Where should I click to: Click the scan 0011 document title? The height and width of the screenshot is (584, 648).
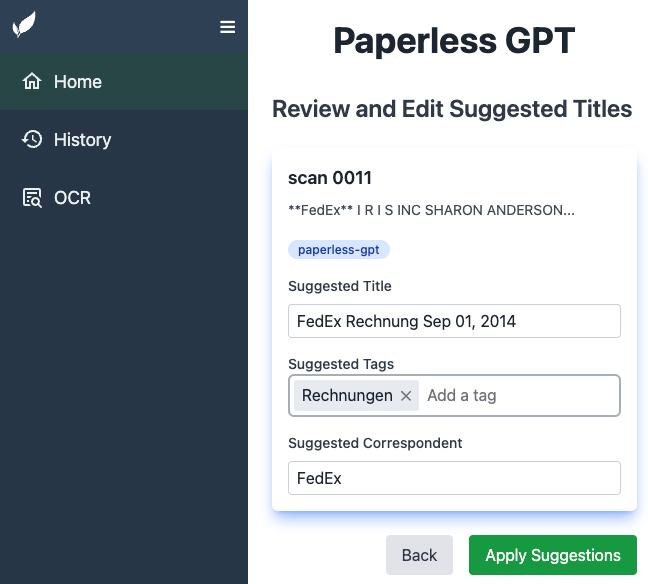tap(330, 178)
